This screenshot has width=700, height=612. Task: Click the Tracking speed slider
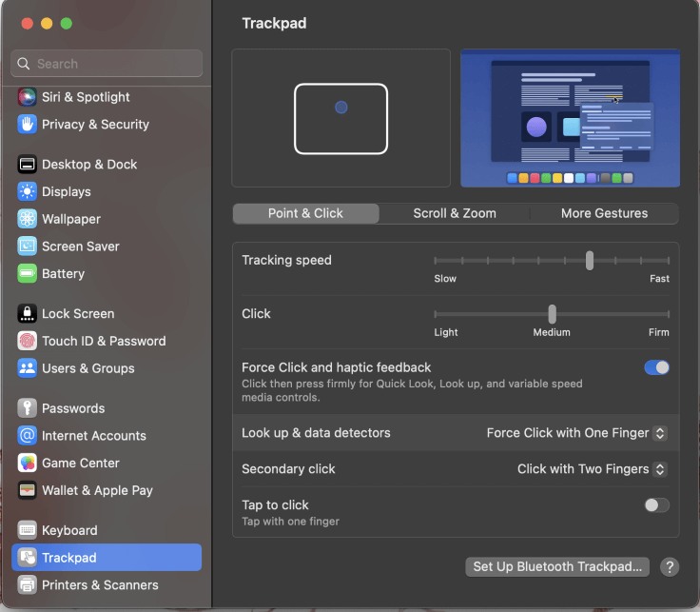552,260
